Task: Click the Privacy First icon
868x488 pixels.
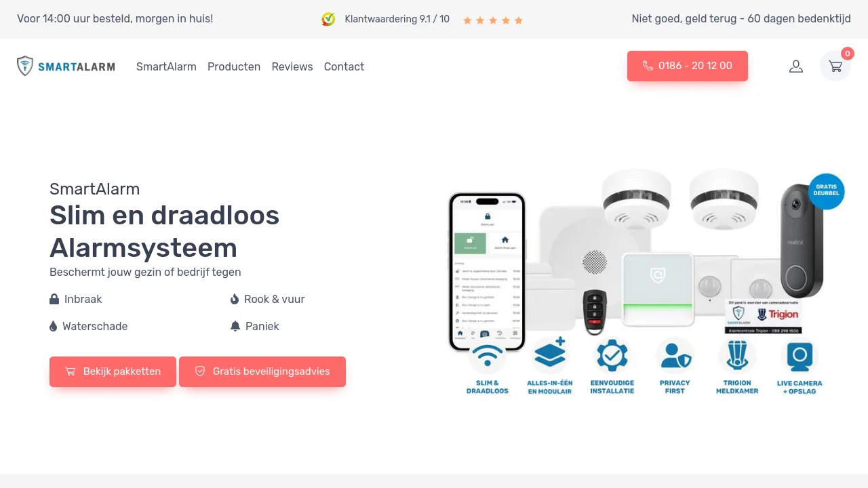Action: tap(675, 355)
